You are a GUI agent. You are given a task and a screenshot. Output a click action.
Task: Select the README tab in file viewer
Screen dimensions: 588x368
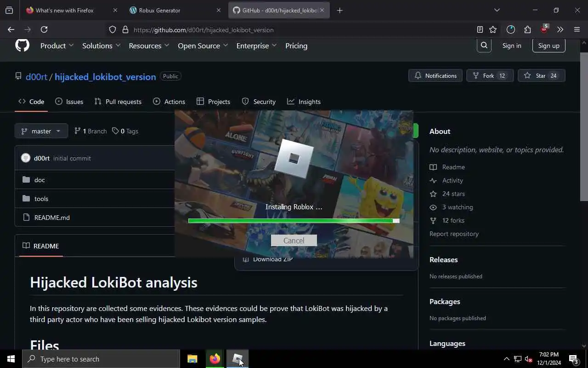(x=40, y=246)
